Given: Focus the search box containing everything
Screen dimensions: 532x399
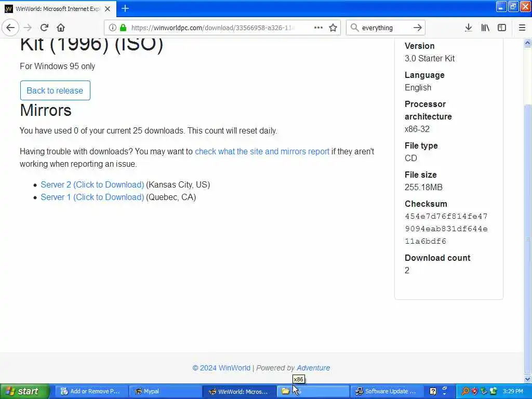Looking at the screenshot, I should point(385,28).
